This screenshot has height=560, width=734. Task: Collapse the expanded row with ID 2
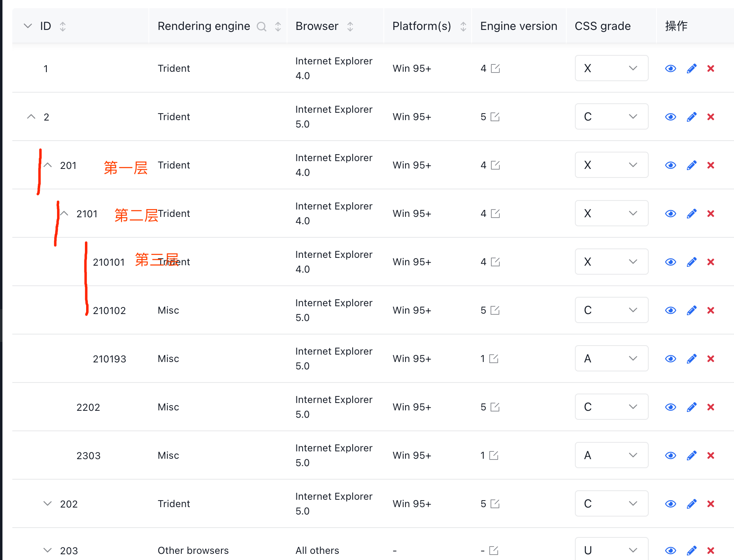pos(31,116)
